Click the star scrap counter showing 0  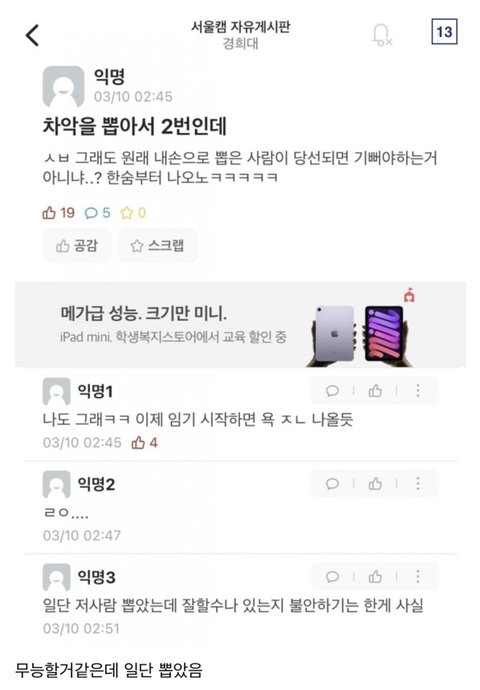pos(133,213)
